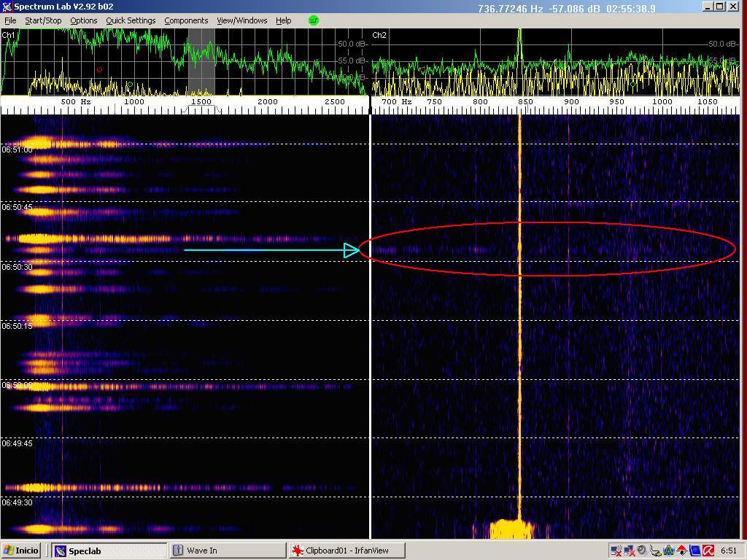Screen dimensions: 747x560
Task: Open the Avira antivirus tray icon
Action: point(708,551)
